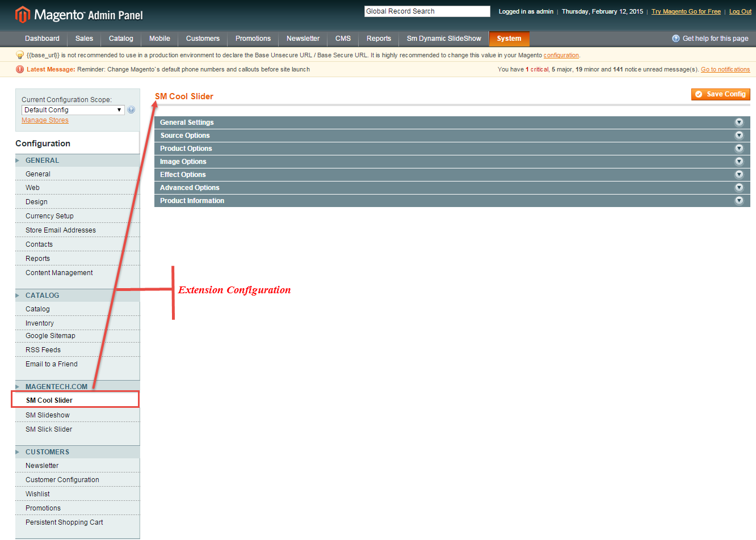Viewport: 756px width, 540px height.
Task: Open the Promotions top menu
Action: [253, 39]
